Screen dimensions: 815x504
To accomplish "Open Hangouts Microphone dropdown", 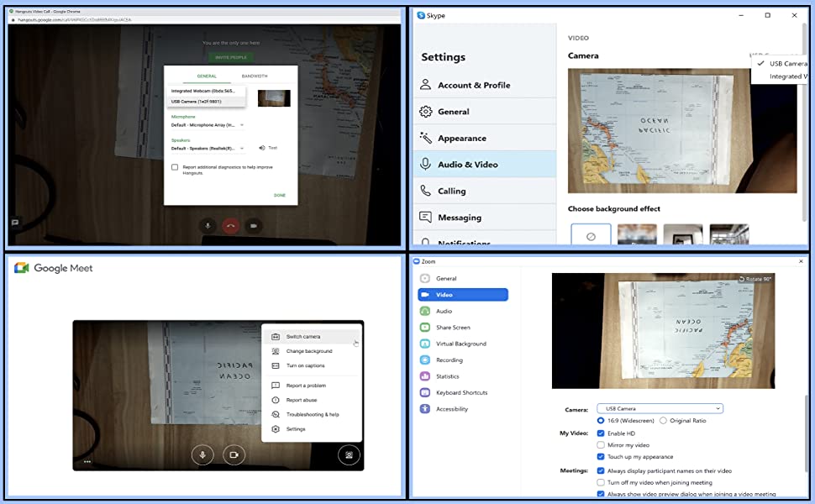I will click(208, 124).
